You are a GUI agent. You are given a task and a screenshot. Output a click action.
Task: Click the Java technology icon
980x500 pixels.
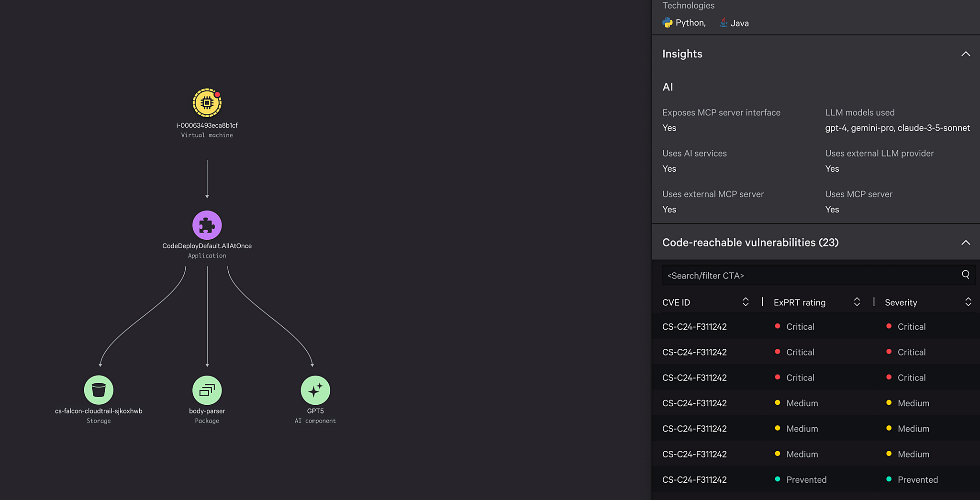point(724,22)
